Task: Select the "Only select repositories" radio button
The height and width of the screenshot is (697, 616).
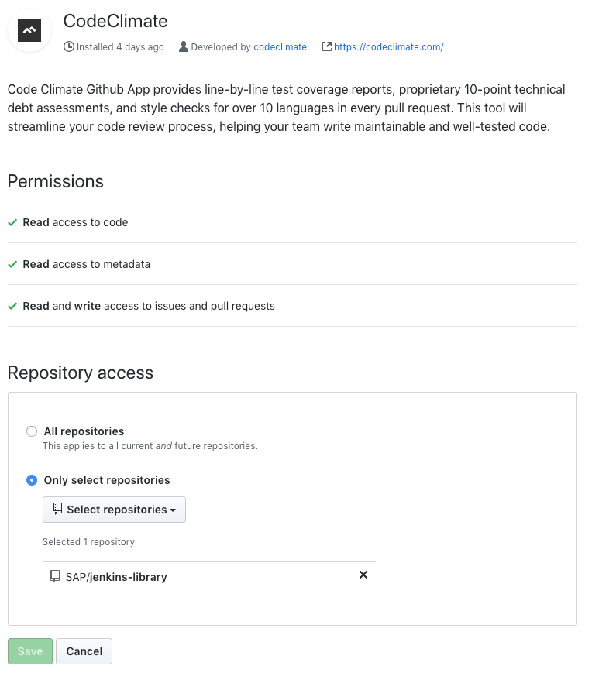Action: (x=31, y=480)
